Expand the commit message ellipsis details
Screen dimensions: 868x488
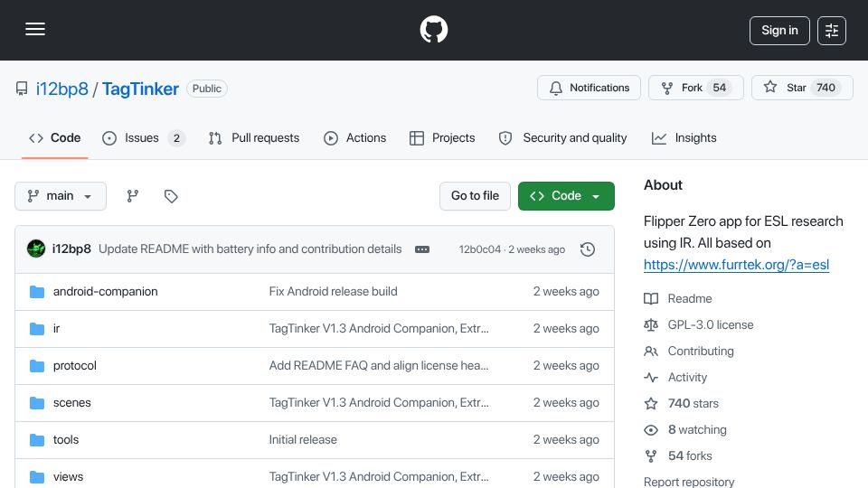(422, 249)
